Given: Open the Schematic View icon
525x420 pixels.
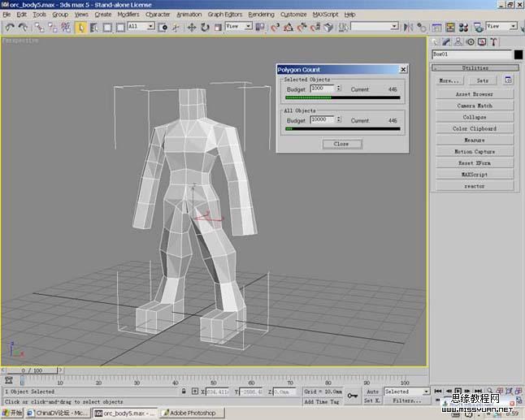Looking at the screenshot, I should (450, 28).
